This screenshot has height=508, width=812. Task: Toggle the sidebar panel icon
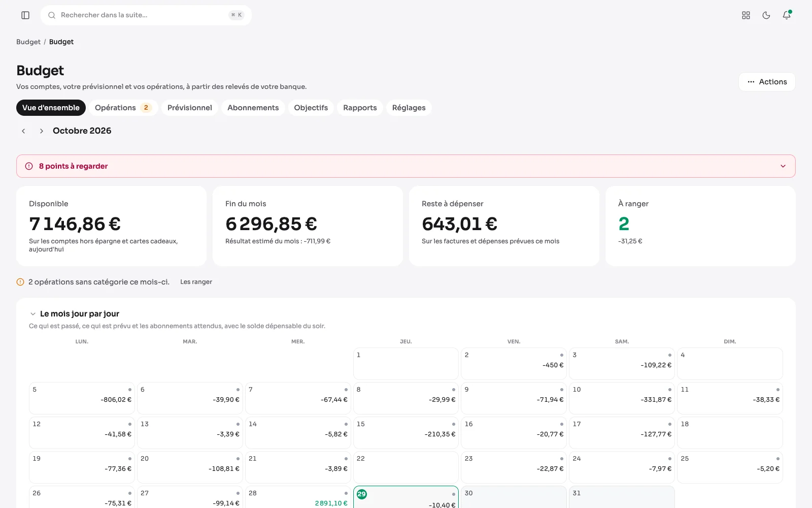[25, 15]
